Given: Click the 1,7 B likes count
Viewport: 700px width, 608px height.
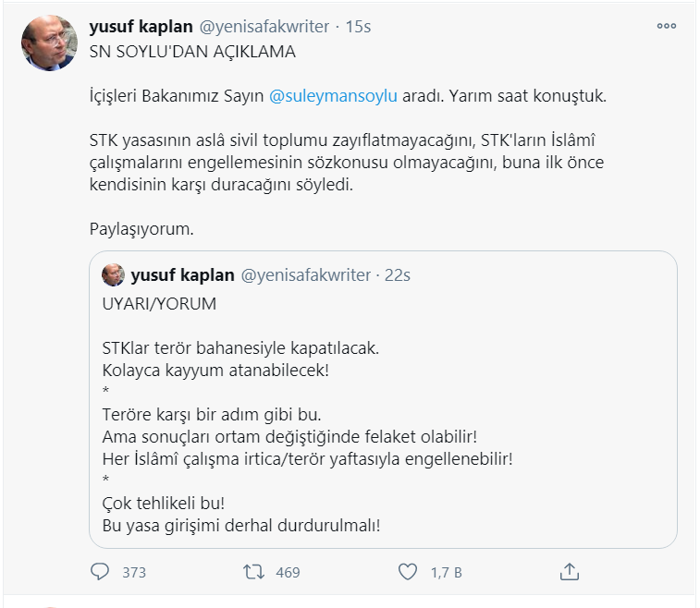Looking at the screenshot, I should [446, 572].
